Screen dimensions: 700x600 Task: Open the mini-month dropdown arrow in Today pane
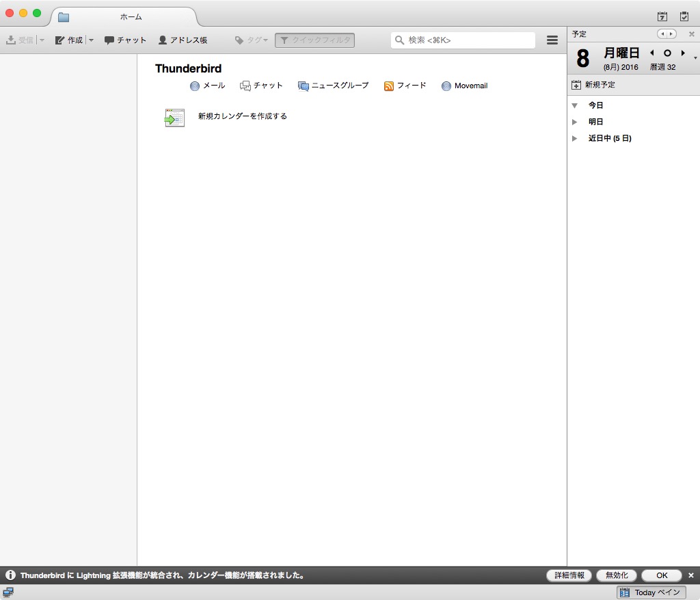pyautogui.click(x=695, y=58)
